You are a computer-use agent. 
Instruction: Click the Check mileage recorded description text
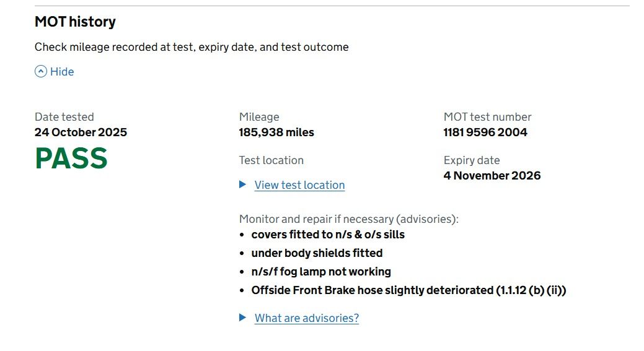pos(192,47)
